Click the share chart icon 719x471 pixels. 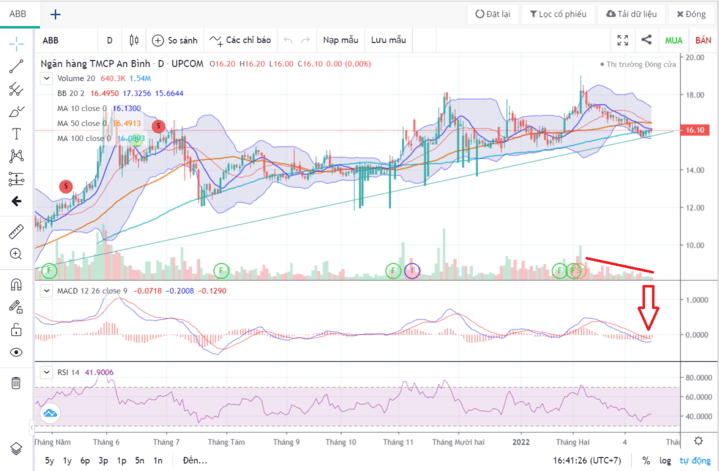coord(646,40)
